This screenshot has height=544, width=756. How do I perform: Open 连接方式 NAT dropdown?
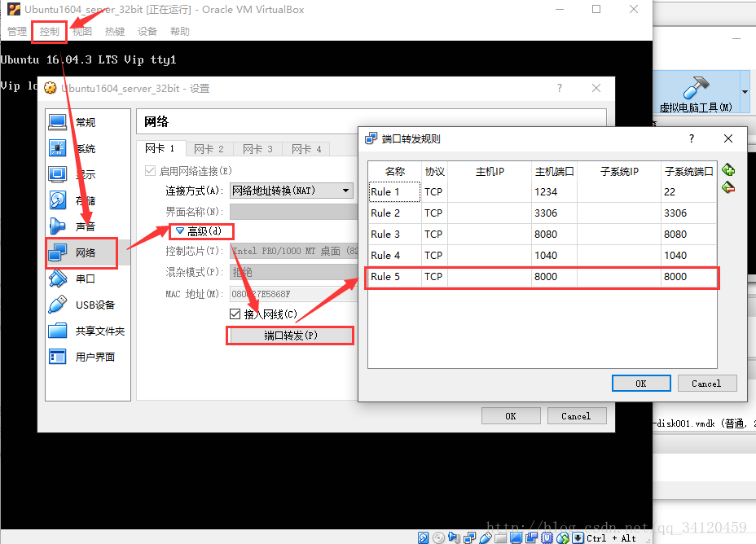[291, 191]
